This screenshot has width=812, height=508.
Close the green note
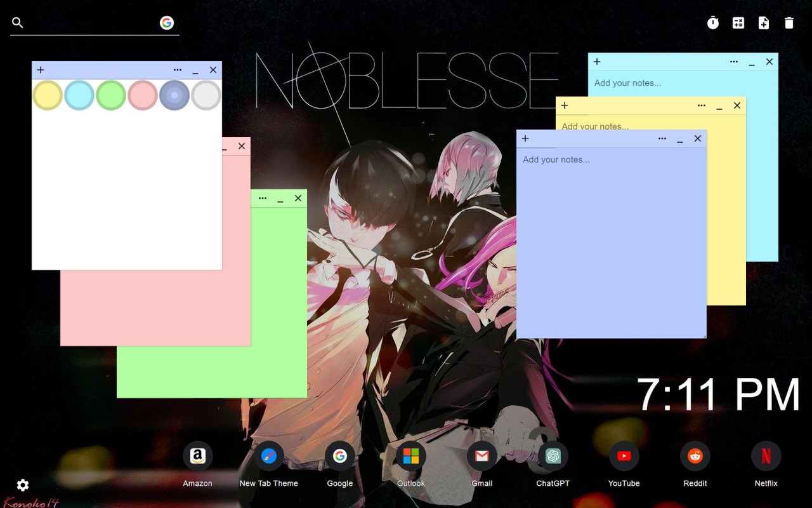click(x=298, y=198)
